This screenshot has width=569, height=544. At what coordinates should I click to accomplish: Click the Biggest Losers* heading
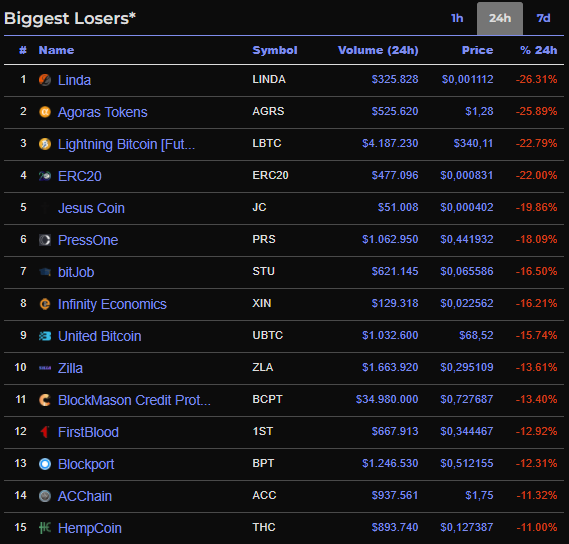point(70,19)
